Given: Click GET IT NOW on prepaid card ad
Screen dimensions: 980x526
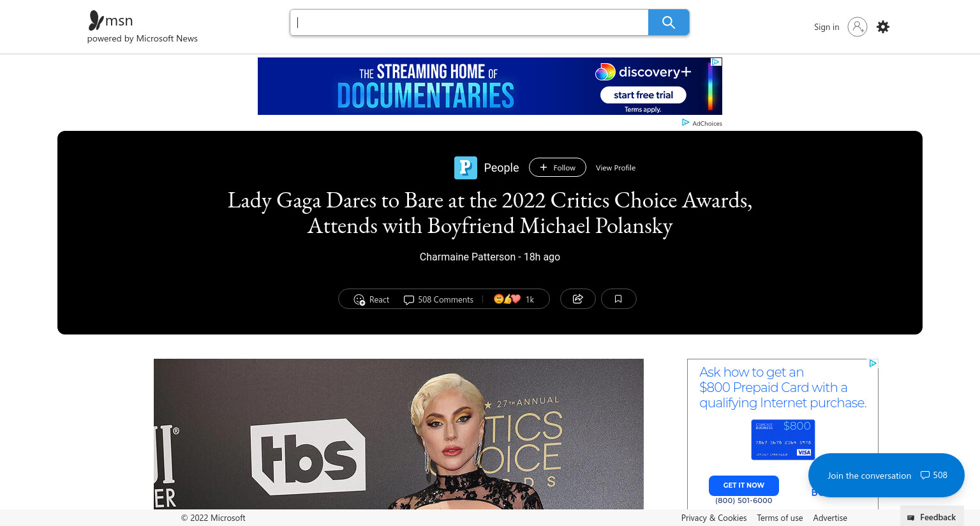Looking at the screenshot, I should pyautogui.click(x=743, y=485).
